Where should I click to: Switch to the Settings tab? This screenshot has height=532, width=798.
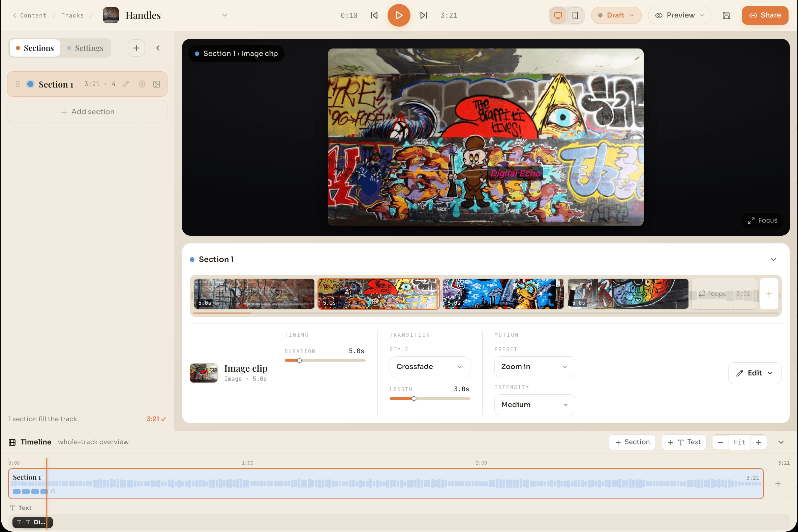click(x=85, y=48)
